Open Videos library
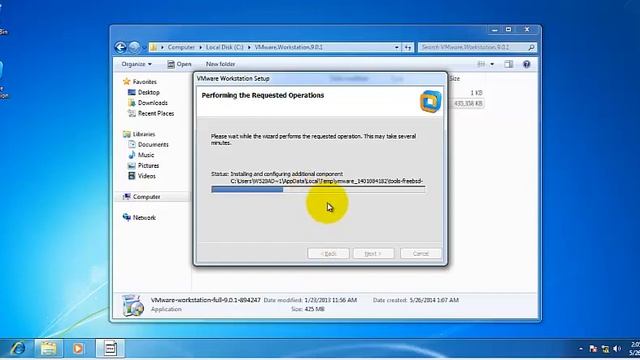This screenshot has width=640, height=360. tap(142, 176)
